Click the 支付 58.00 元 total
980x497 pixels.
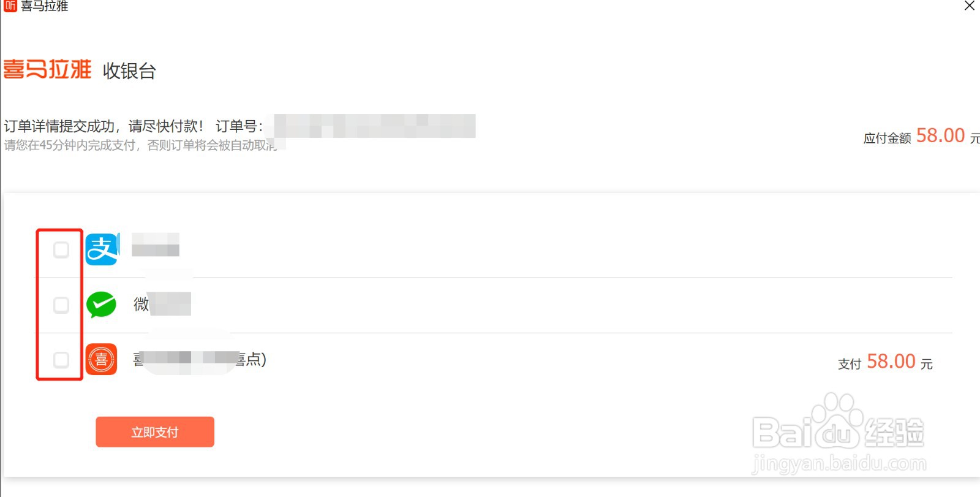(885, 362)
